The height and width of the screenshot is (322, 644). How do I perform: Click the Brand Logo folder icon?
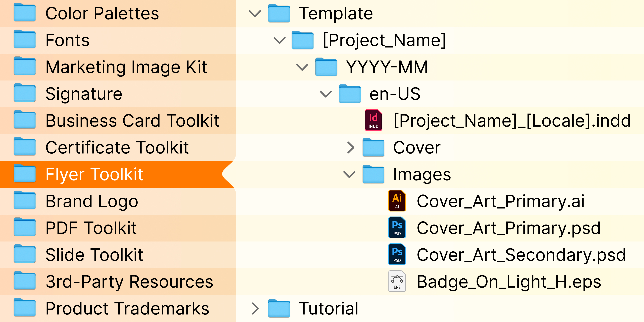pos(25,201)
